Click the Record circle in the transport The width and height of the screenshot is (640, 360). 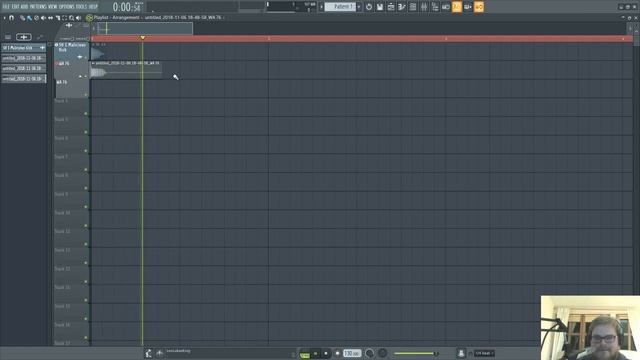click(x=337, y=353)
